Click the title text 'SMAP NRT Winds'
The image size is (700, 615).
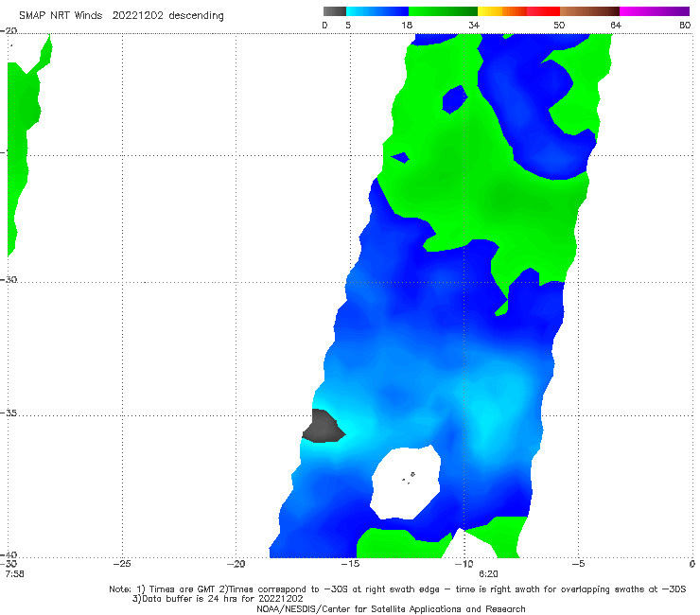(x=61, y=15)
